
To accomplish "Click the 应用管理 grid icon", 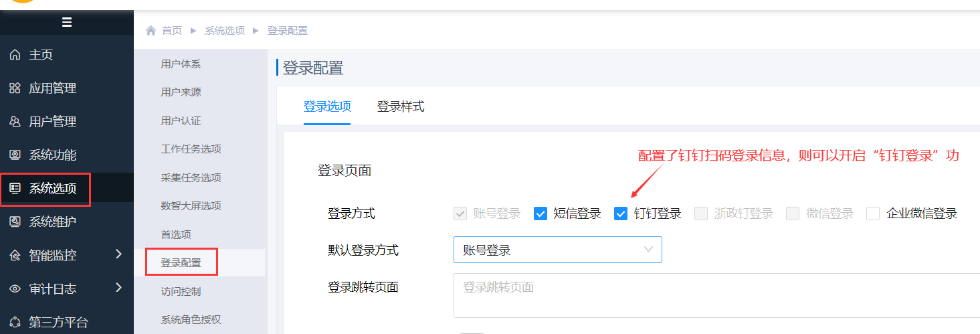I will click(x=15, y=88).
